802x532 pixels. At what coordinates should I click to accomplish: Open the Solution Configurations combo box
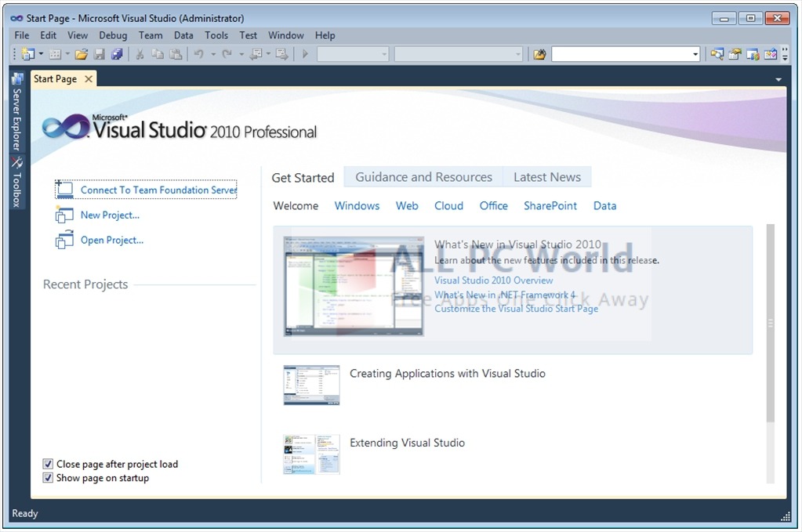(x=353, y=53)
